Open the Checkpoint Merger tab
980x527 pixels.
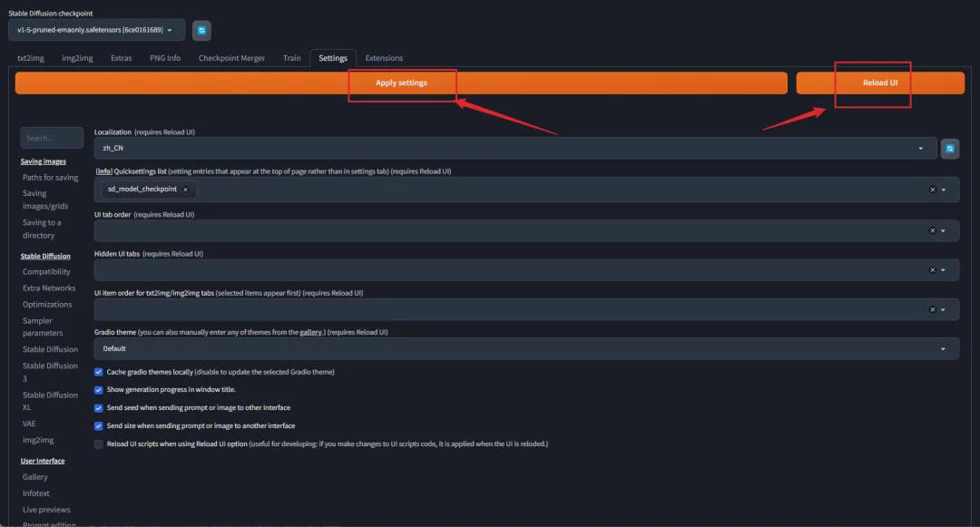click(231, 58)
